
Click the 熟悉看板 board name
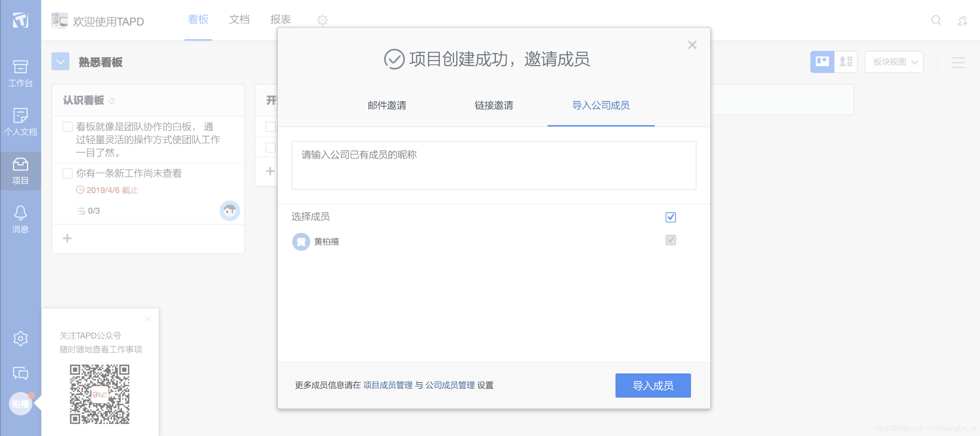coord(100,62)
